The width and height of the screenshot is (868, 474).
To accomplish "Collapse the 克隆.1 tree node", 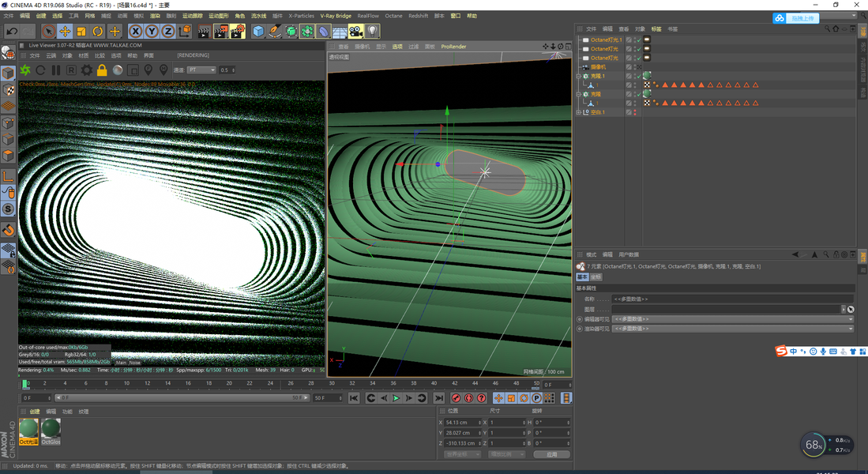I will click(578, 77).
